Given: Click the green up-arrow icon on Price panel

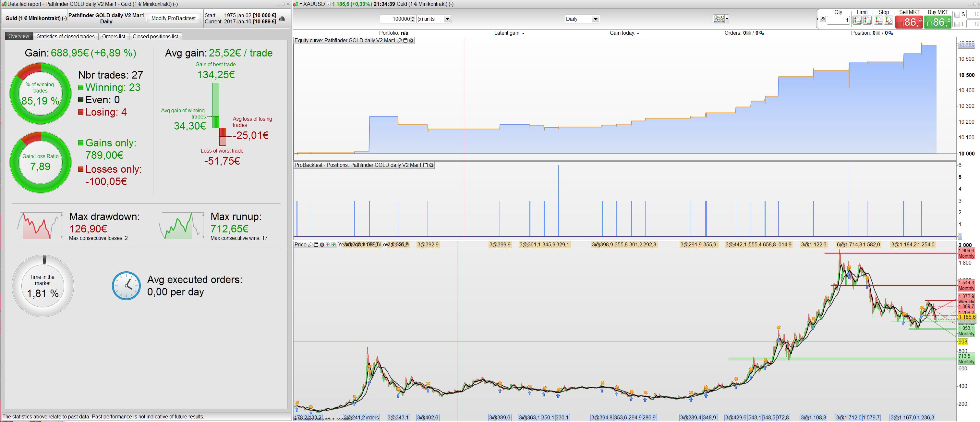Looking at the screenshot, I should [334, 245].
